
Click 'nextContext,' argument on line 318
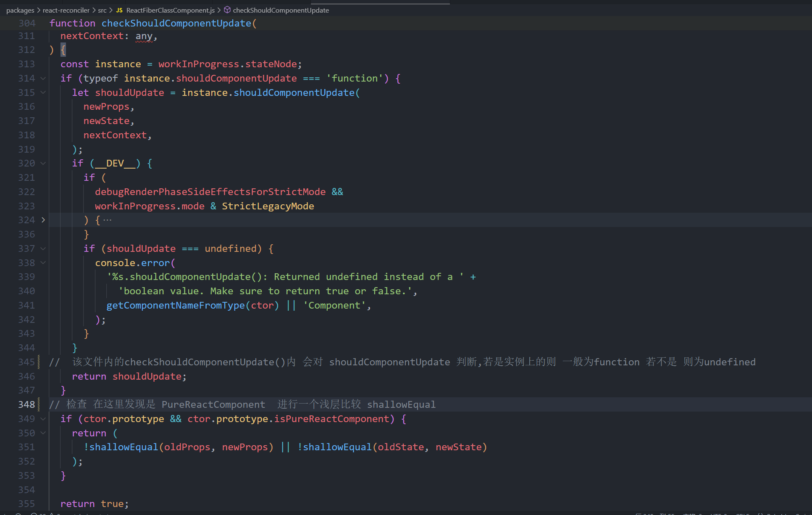[x=118, y=135]
